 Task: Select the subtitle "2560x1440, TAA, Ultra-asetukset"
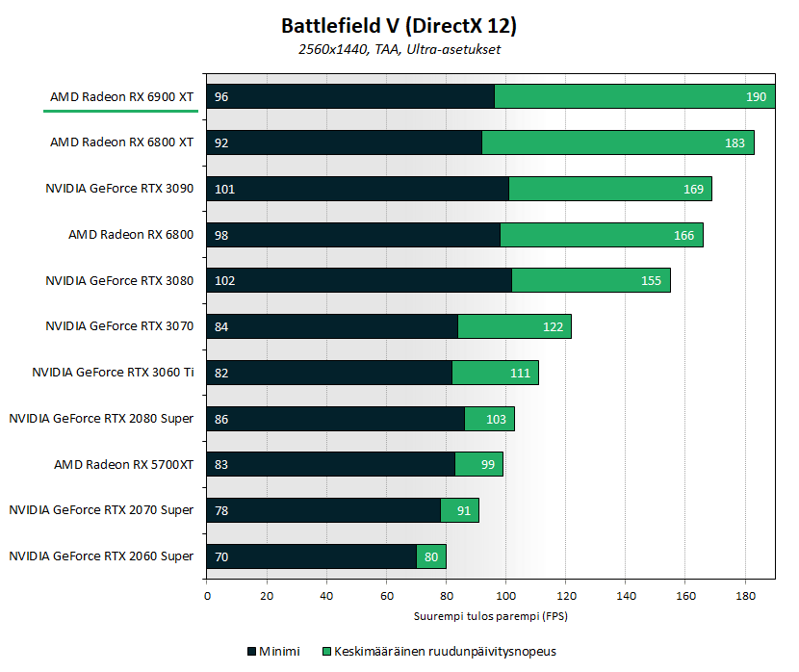pos(399,49)
